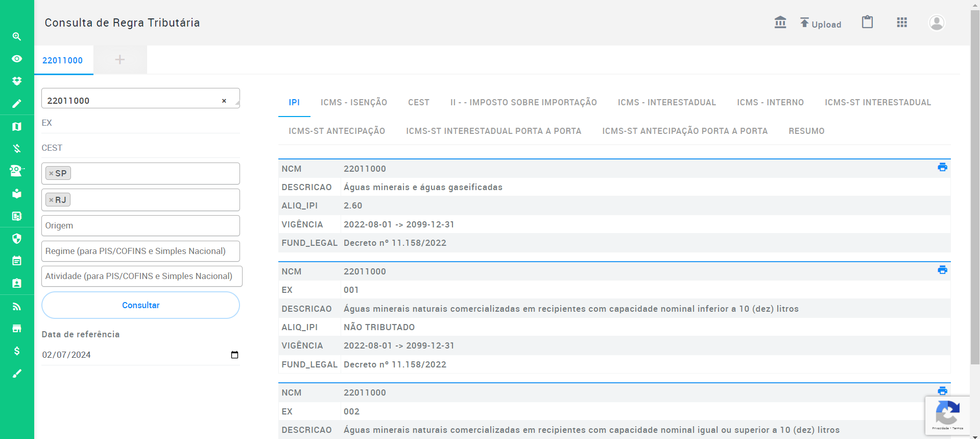Image resolution: width=980 pixels, height=439 pixels.
Task: Open II - IMPOSTO SOBRE IMPORTAÇÃO tab
Action: [x=523, y=102]
